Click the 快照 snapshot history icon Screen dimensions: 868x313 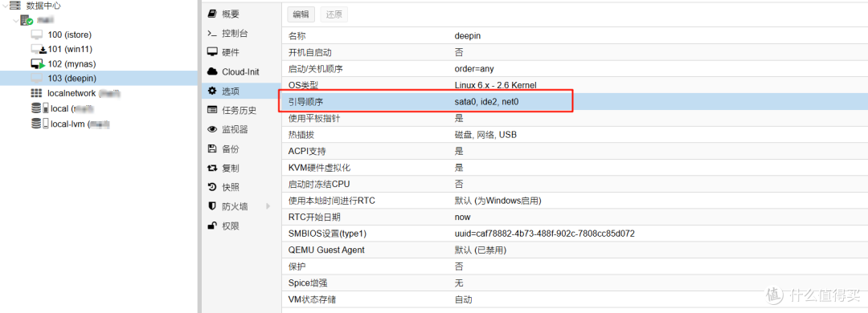coord(211,187)
